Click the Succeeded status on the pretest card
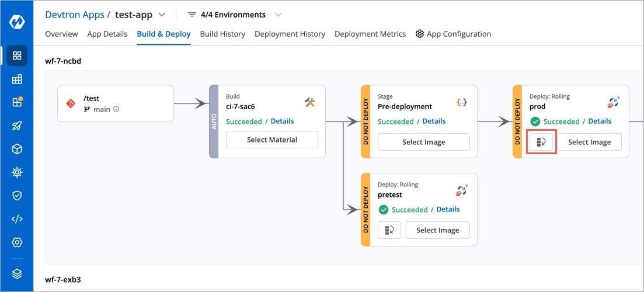 [x=409, y=210]
